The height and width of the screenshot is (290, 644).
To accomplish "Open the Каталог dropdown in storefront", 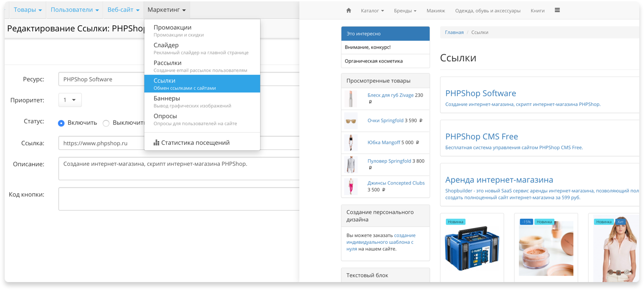I will click(x=372, y=10).
